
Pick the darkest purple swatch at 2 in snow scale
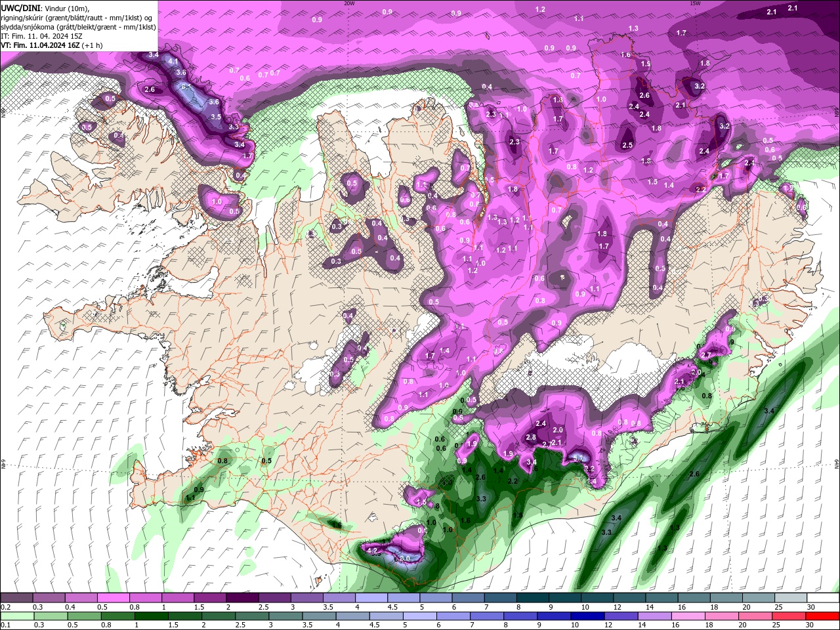241,598
